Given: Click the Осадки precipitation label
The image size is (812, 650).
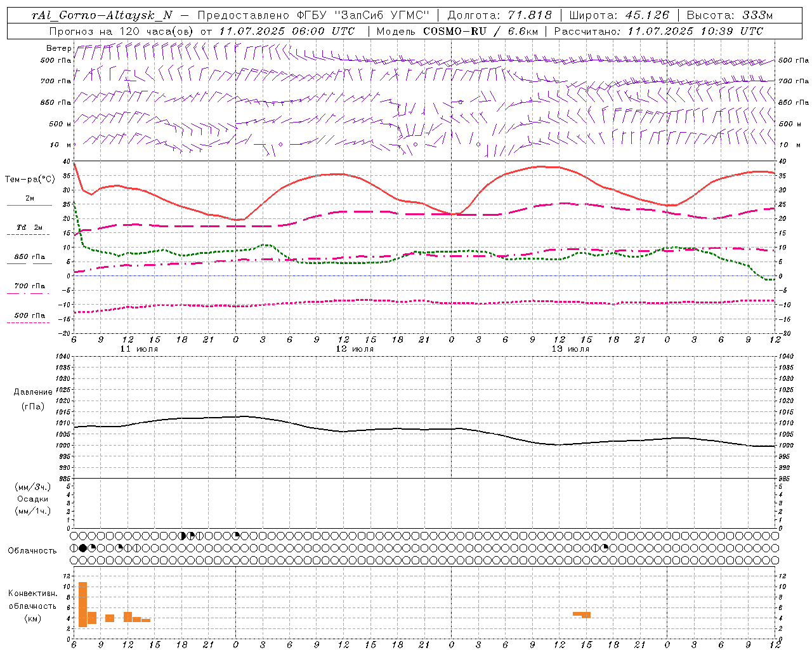Looking at the screenshot, I should point(33,499).
